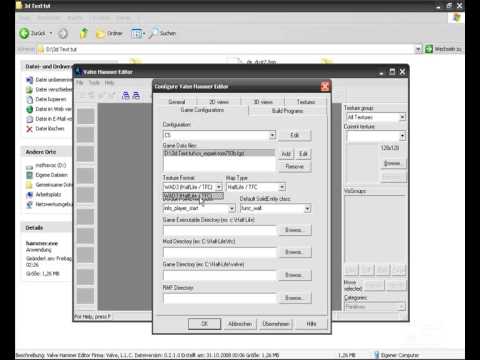
Task: Open Netzwerkumgebung in Andere Orte
Action: (x=49, y=204)
